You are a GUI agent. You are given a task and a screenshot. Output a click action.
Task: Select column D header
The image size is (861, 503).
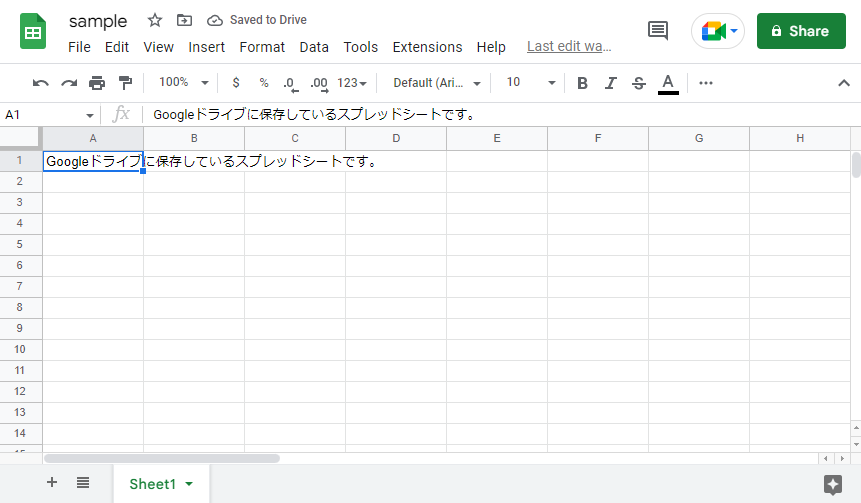coord(396,138)
